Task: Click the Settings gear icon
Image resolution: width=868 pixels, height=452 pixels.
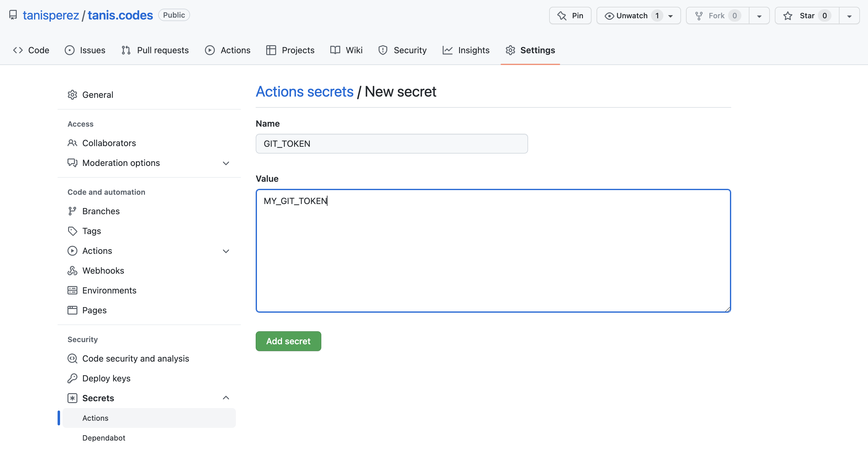Action: coord(510,50)
